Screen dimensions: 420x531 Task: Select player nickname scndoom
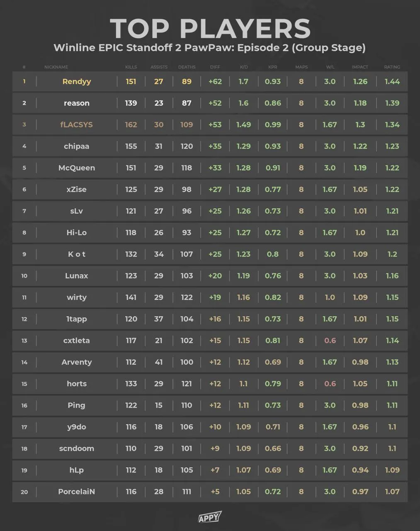tap(77, 448)
